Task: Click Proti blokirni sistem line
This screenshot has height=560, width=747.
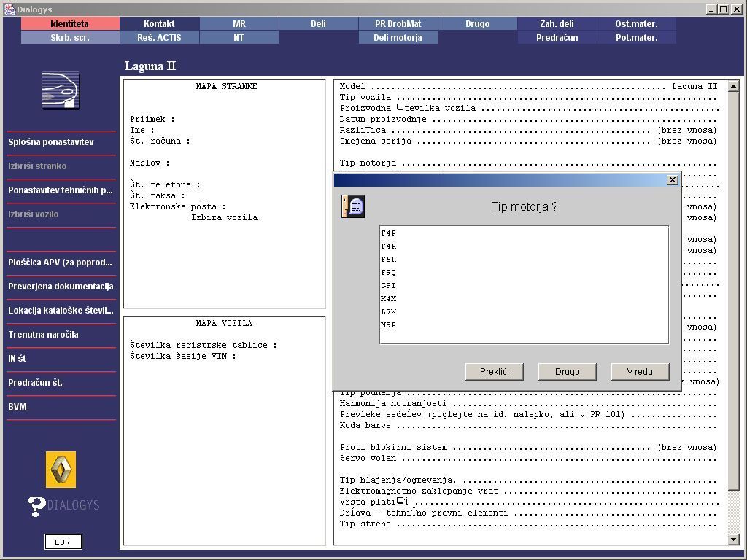Action: point(528,447)
